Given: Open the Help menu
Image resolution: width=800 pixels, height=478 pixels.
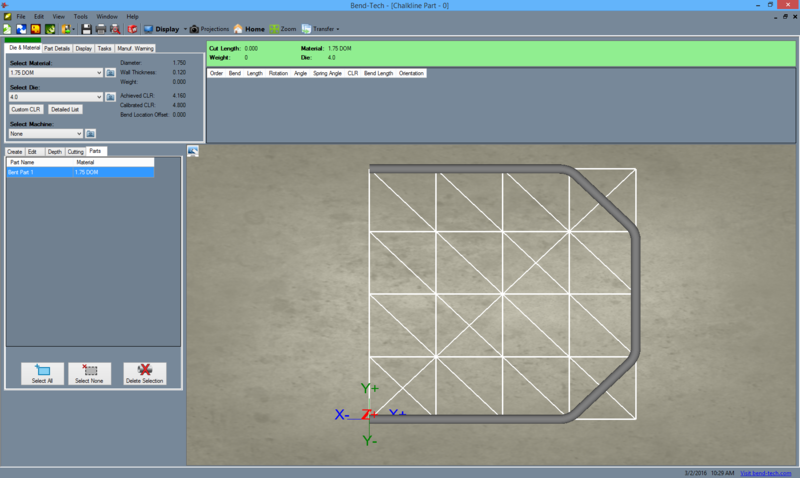Looking at the screenshot, I should click(x=132, y=17).
